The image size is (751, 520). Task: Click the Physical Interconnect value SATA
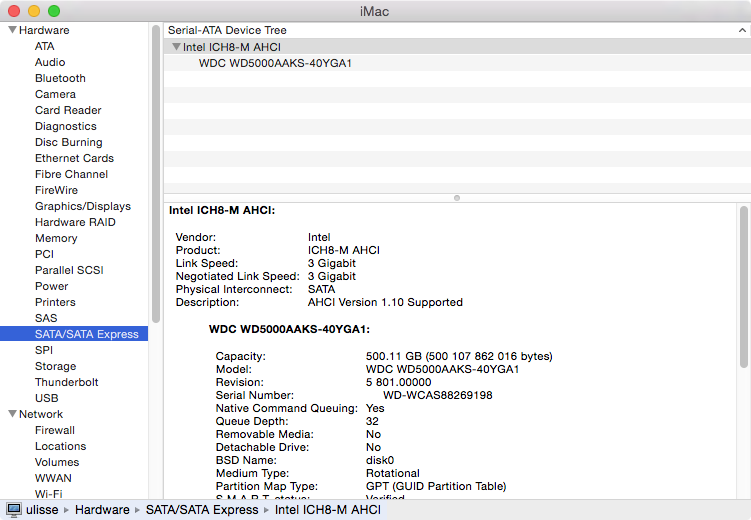click(321, 289)
